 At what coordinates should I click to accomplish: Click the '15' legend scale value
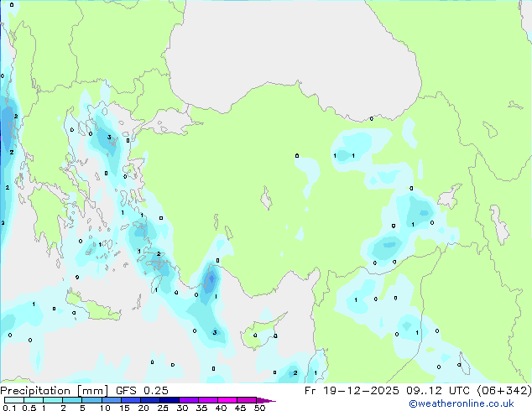tap(124, 408)
